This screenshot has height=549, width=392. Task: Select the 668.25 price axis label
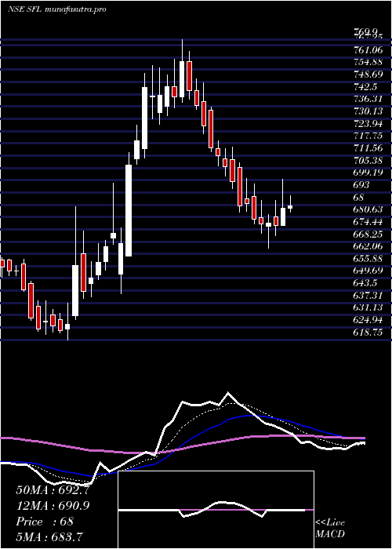tap(368, 234)
